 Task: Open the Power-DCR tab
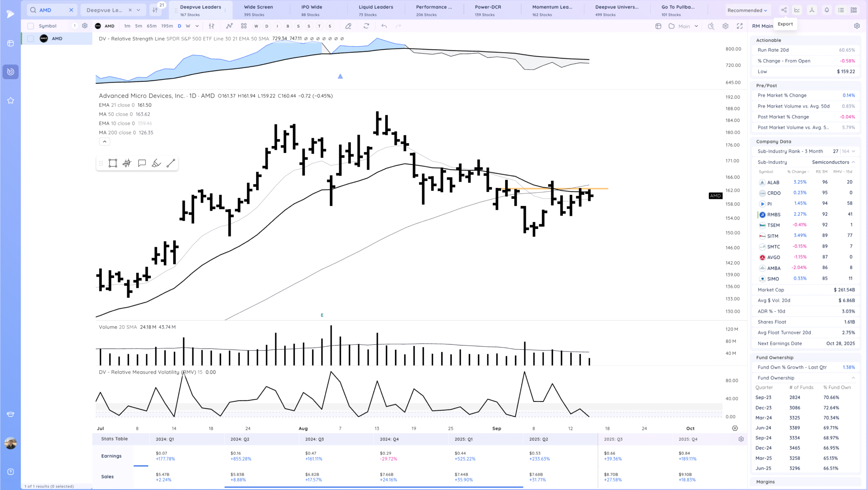488,11
